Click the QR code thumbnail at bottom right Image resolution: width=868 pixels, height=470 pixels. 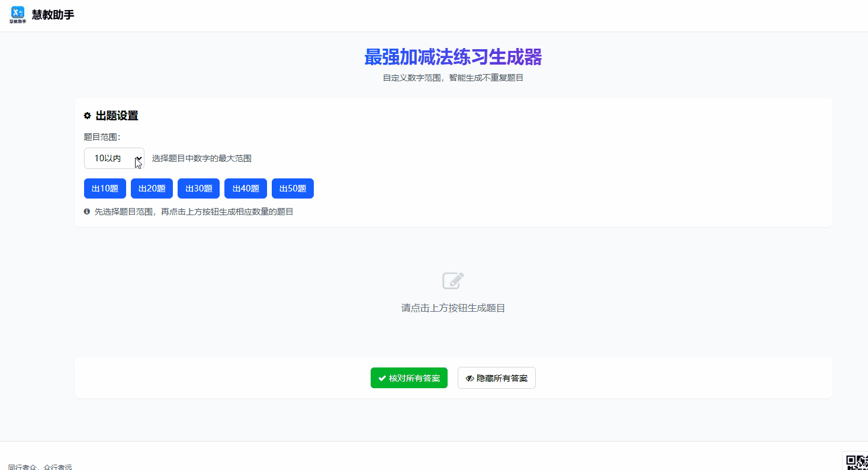coord(856,462)
